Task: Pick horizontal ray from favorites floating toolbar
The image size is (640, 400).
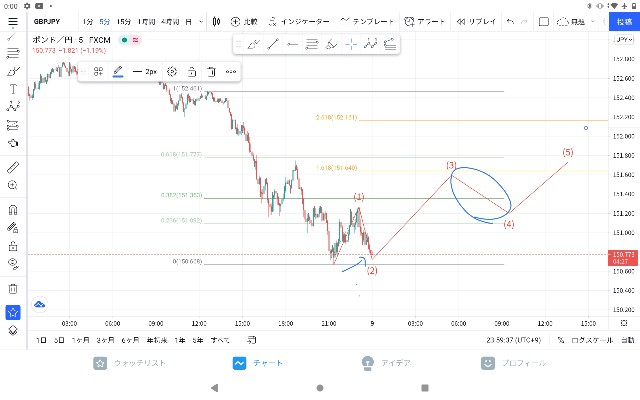Action: [x=292, y=44]
